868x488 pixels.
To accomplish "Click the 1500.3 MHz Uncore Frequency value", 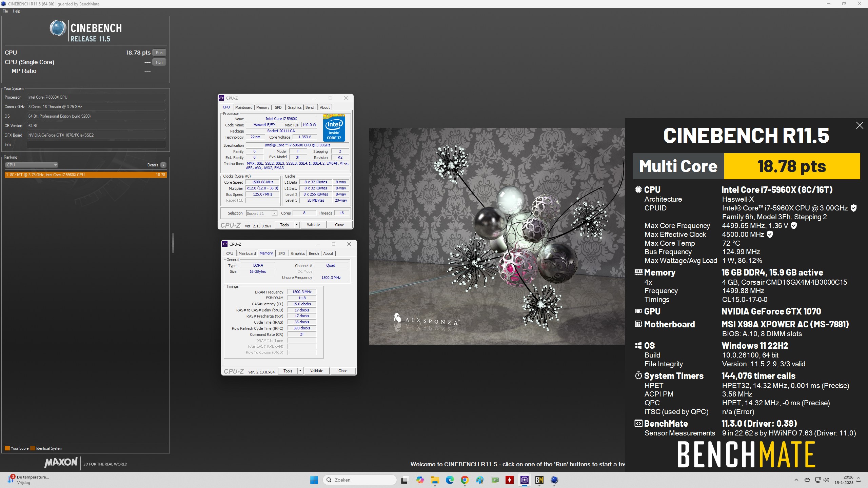I will (331, 278).
